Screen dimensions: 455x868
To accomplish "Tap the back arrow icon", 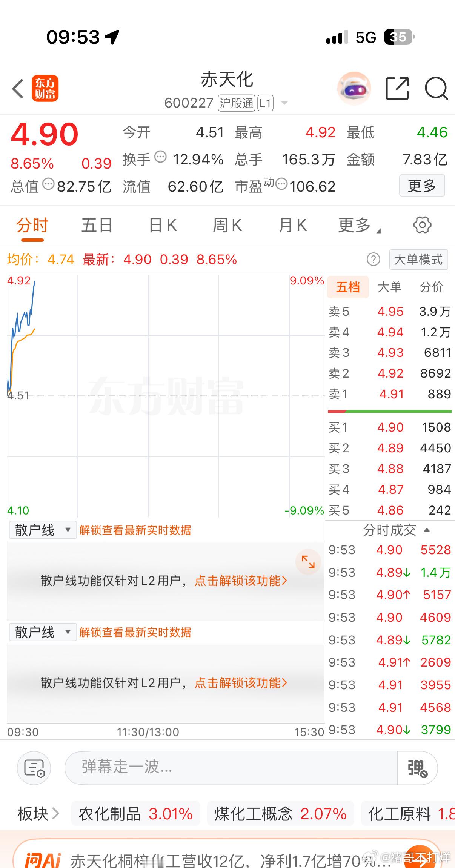I will point(18,89).
